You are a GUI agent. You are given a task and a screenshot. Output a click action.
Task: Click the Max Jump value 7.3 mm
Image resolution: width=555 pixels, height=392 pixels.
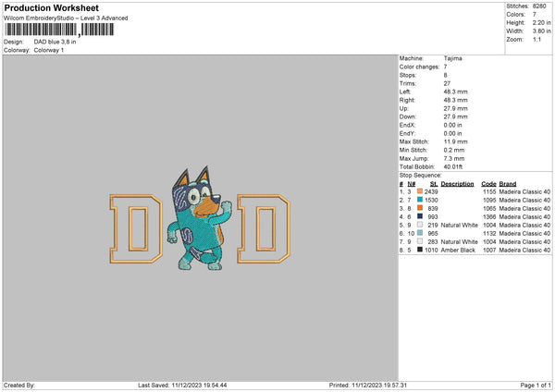pyautogui.click(x=454, y=158)
